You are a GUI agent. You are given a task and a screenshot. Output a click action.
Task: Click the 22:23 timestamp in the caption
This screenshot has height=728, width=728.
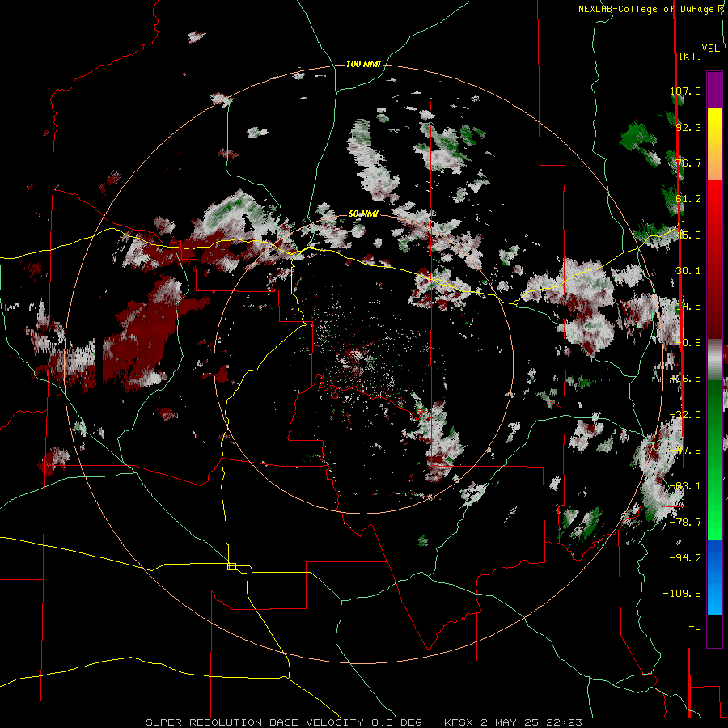tap(565, 722)
